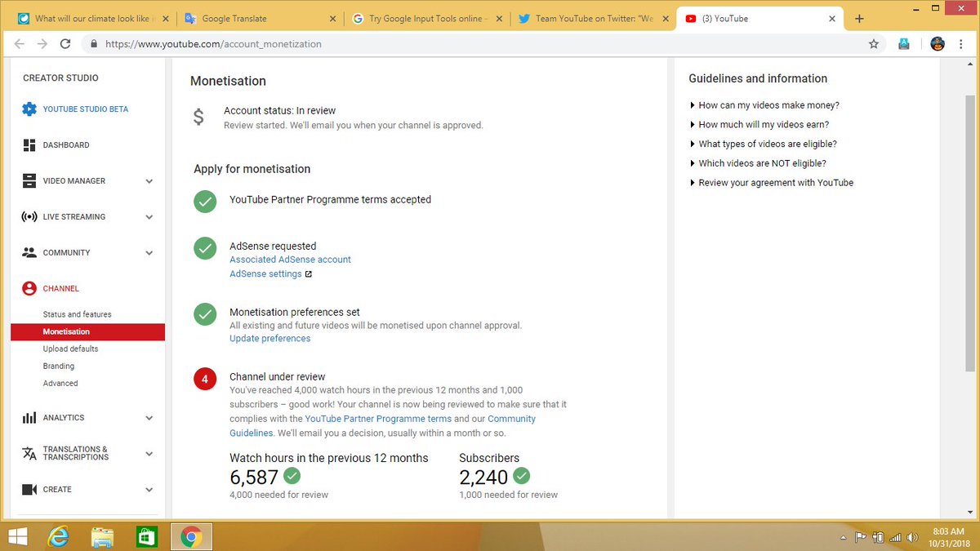Click green checkmark next to 6,587 watch hours
980x551 pixels.
(x=292, y=475)
